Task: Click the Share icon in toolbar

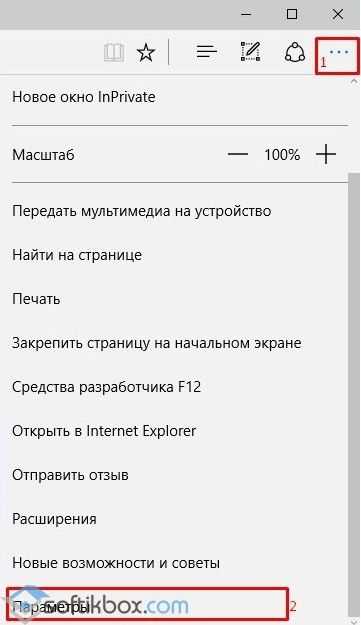Action: point(295,52)
